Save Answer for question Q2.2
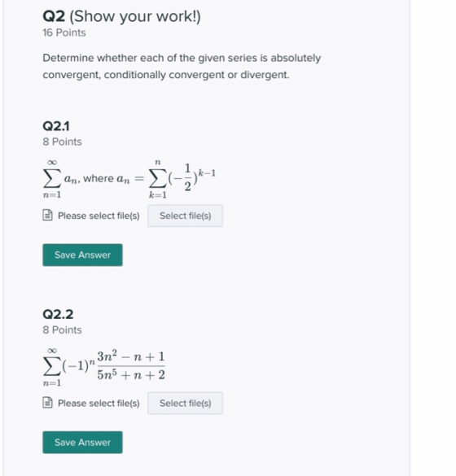This screenshot has width=456, height=476. (x=82, y=443)
